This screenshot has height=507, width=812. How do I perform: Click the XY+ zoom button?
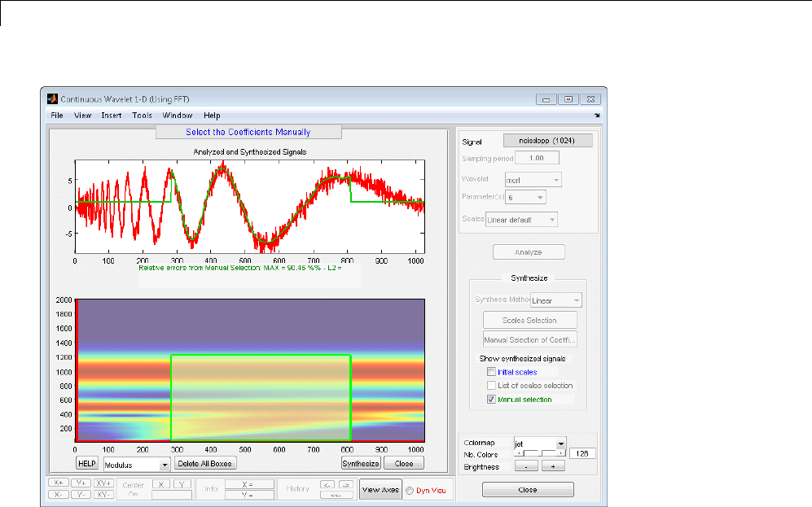click(103, 483)
